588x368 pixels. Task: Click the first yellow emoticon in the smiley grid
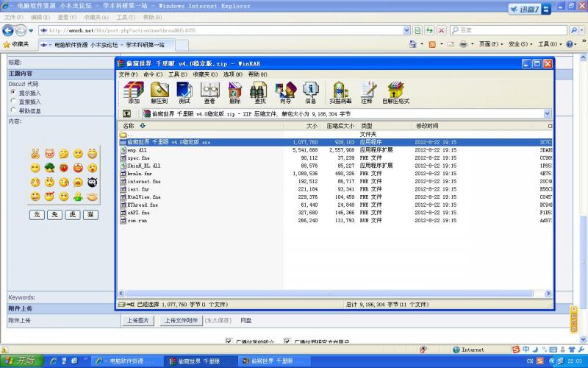pyautogui.click(x=35, y=154)
